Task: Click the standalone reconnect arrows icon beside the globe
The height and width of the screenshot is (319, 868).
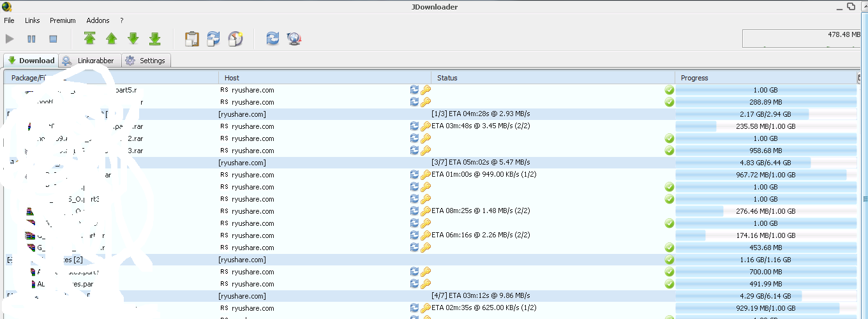Action: 273,39
